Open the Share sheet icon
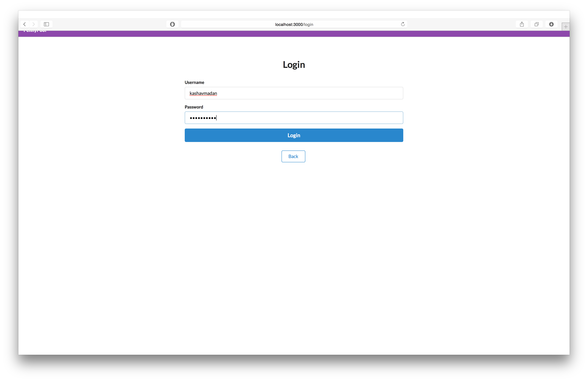Screen dimensions: 588x381 click(x=522, y=24)
